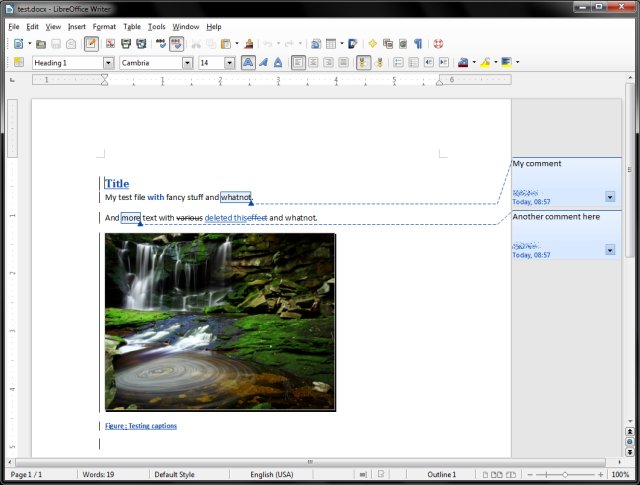Toggle AutoSpellcheck in the toolbar
Viewport: 640px width, 485px height.
(176, 44)
